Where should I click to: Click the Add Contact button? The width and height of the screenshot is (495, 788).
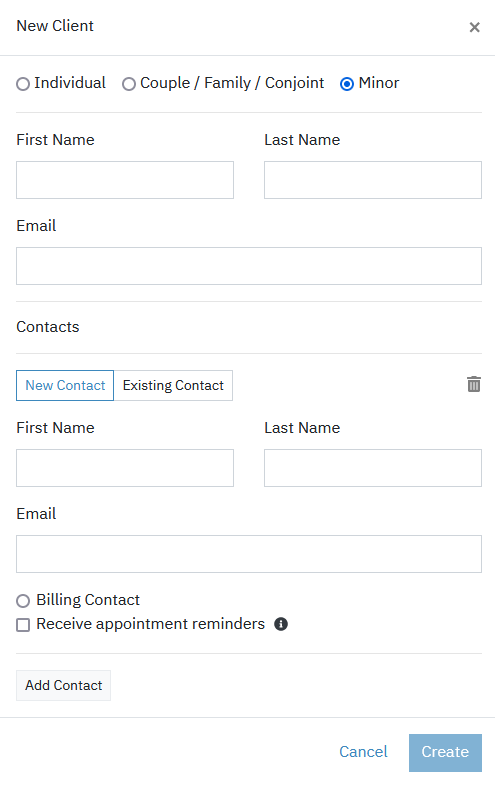click(x=63, y=685)
